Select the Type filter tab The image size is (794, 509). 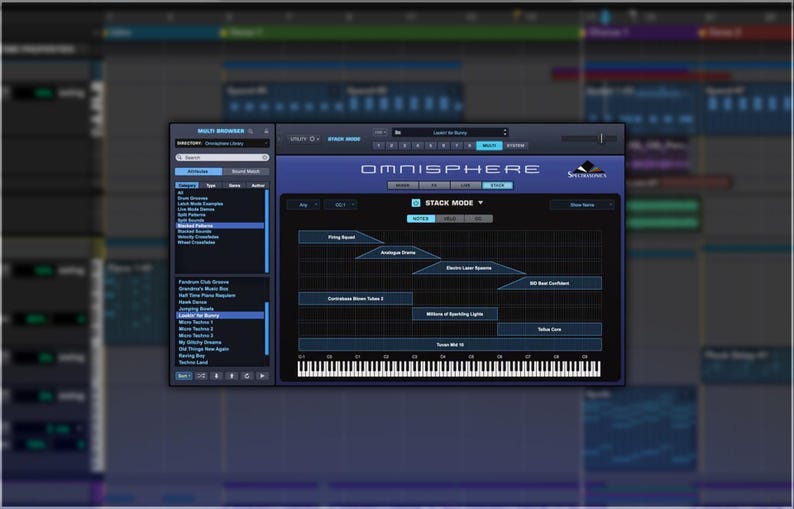[x=211, y=185]
